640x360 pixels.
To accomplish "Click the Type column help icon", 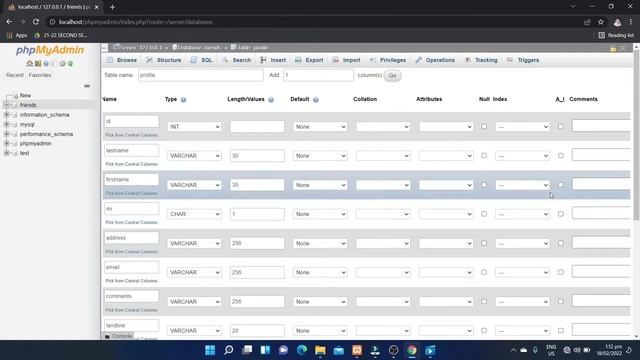I will click(x=183, y=100).
